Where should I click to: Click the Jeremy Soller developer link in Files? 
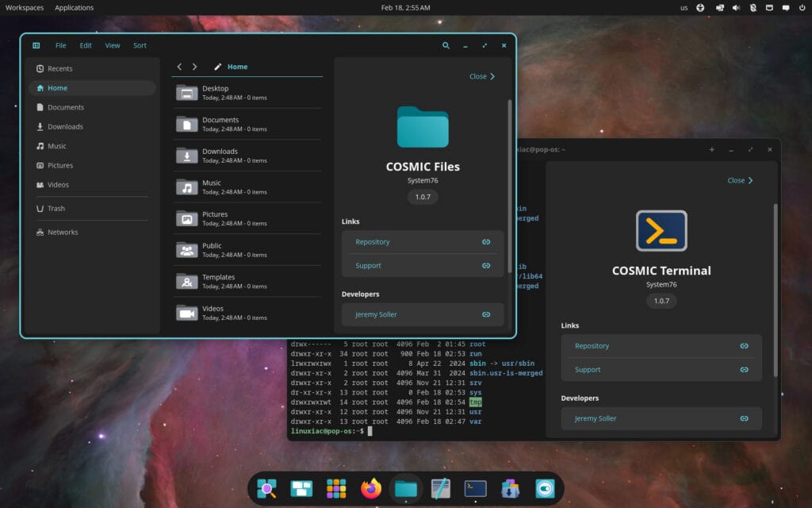point(422,314)
